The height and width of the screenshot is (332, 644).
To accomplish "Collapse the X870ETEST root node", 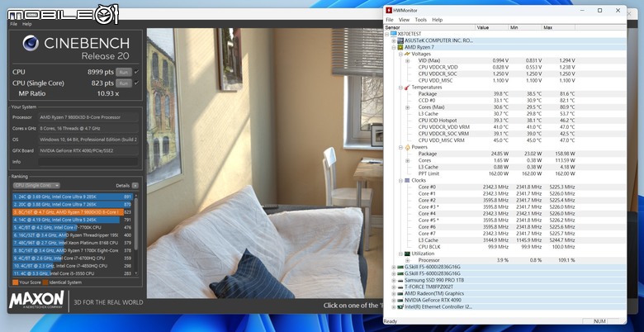I will coord(388,34).
